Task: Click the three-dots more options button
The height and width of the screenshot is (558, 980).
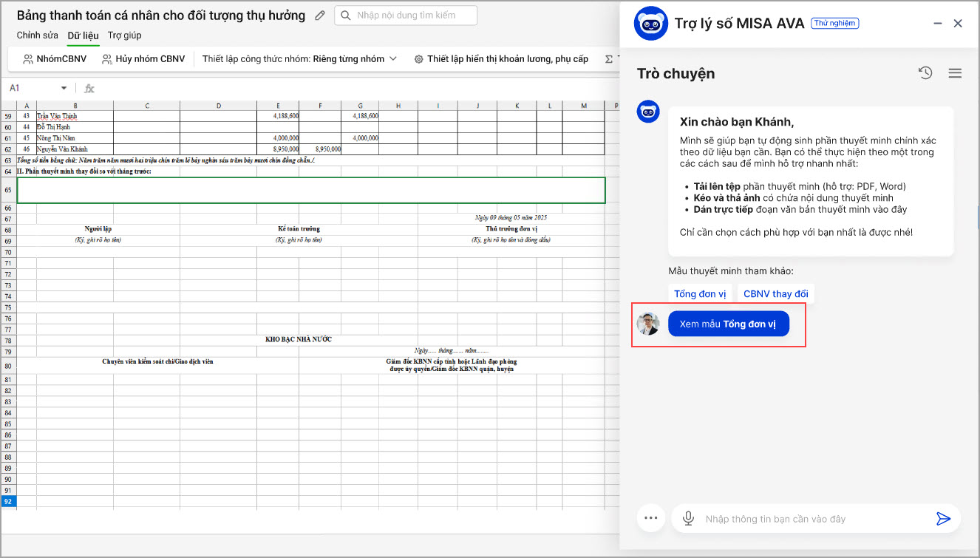Action: click(650, 518)
